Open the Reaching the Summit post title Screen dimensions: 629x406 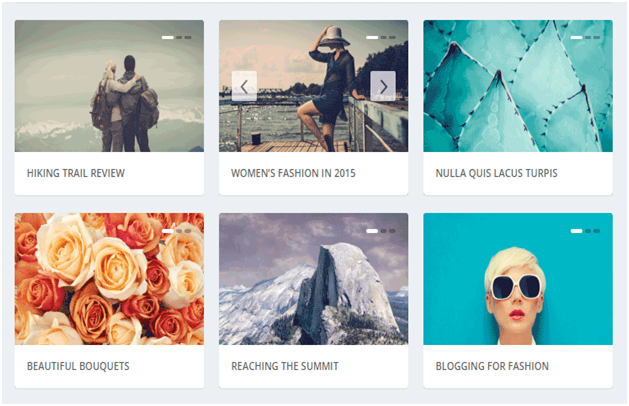[x=285, y=366]
